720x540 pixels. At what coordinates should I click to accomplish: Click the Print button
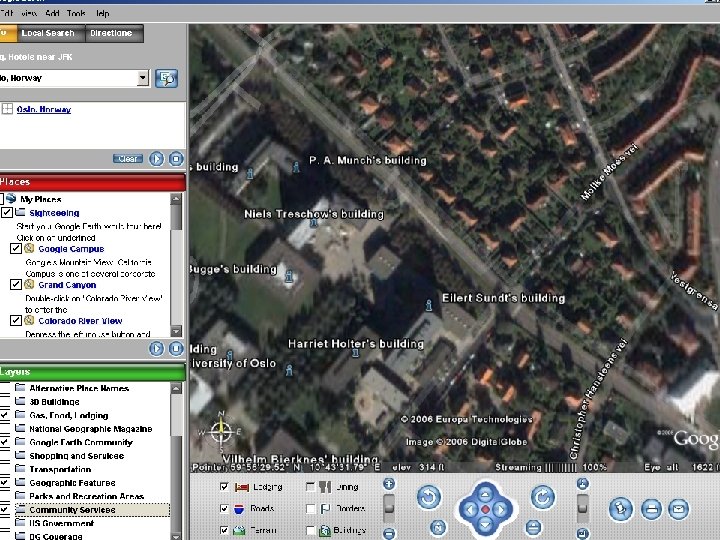click(651, 508)
